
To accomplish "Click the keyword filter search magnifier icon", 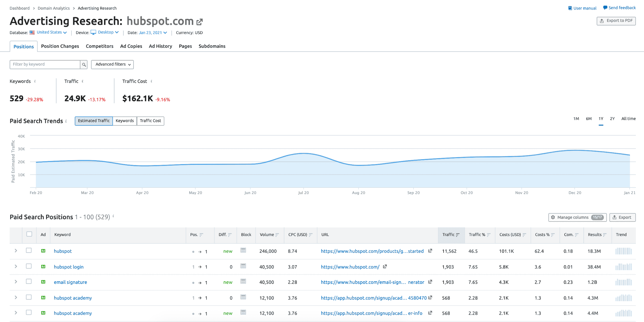I will pyautogui.click(x=84, y=65).
